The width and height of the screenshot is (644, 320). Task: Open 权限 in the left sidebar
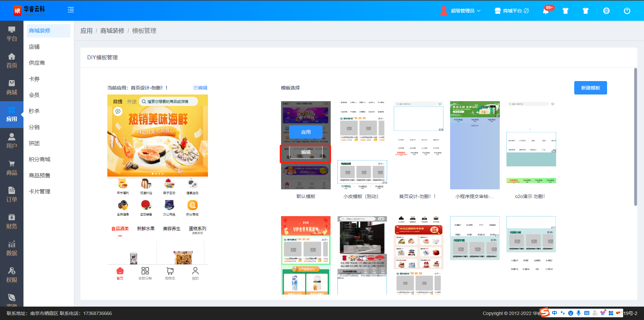tap(12, 275)
